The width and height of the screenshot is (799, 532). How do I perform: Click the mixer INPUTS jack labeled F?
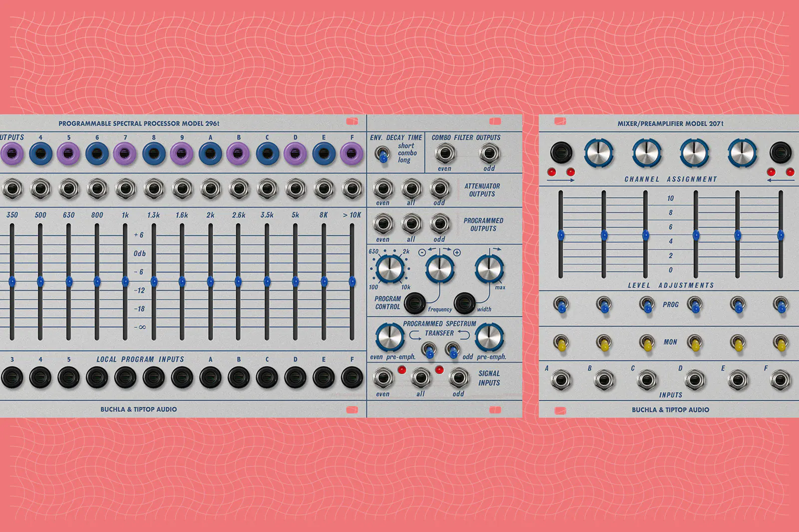781,380
